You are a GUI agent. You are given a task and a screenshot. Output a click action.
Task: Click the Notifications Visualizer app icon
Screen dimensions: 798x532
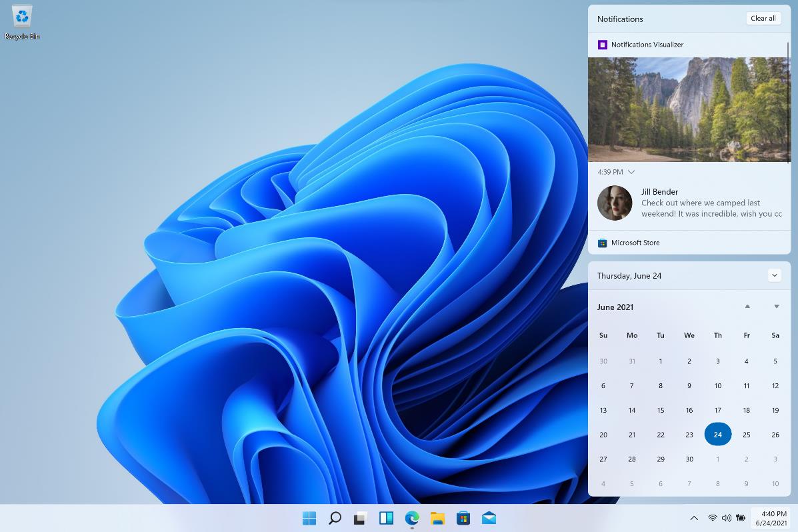[x=603, y=45]
